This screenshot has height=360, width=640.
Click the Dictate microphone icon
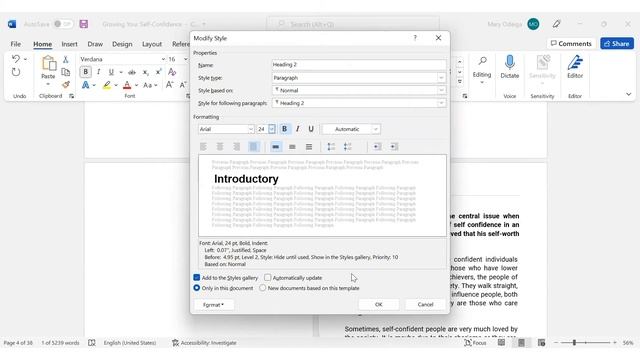click(x=509, y=62)
